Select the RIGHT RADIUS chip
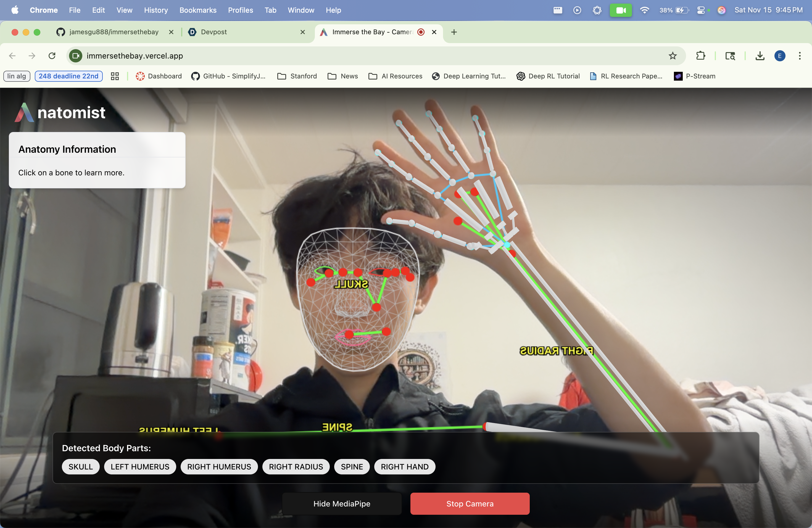Viewport: 812px width, 528px height. coord(296,467)
